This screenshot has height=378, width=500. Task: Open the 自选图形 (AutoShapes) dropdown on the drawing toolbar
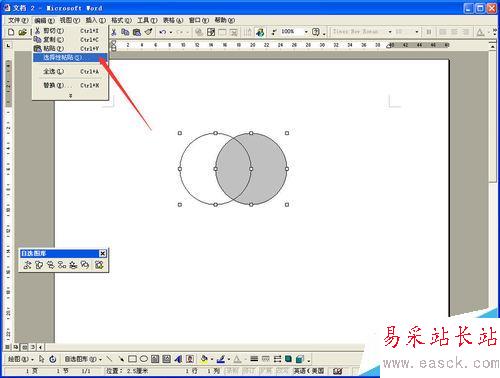[x=83, y=359]
